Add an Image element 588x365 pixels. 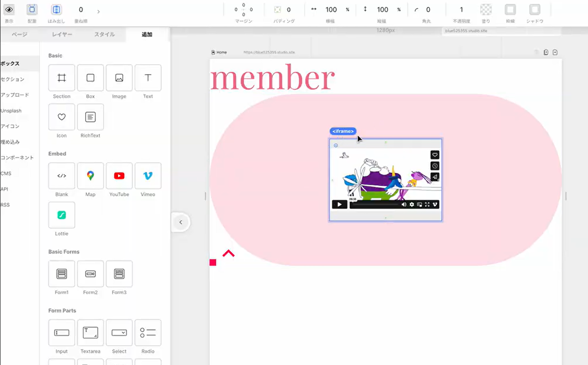coord(119,78)
